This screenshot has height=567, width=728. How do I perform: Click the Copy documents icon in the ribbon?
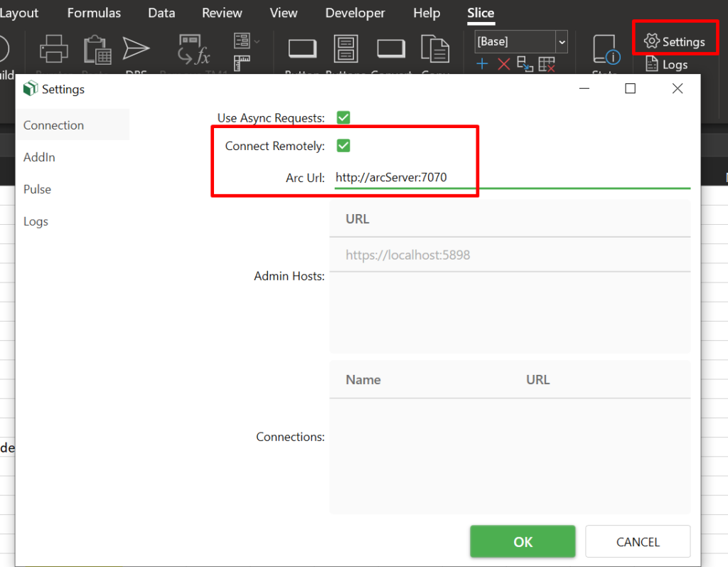click(x=434, y=50)
